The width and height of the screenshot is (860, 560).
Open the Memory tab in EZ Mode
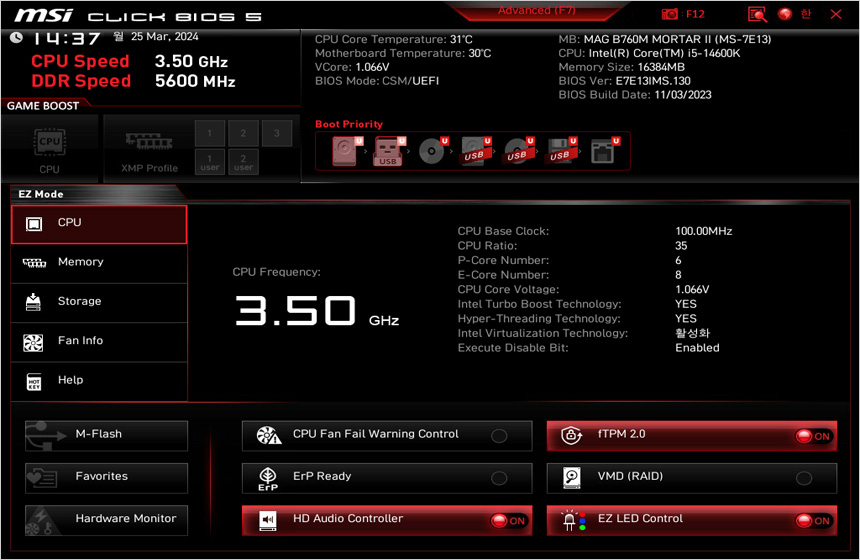point(99,263)
